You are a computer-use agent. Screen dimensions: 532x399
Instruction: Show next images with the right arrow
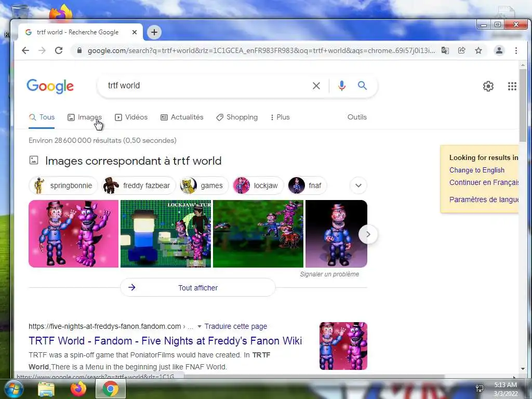point(368,234)
